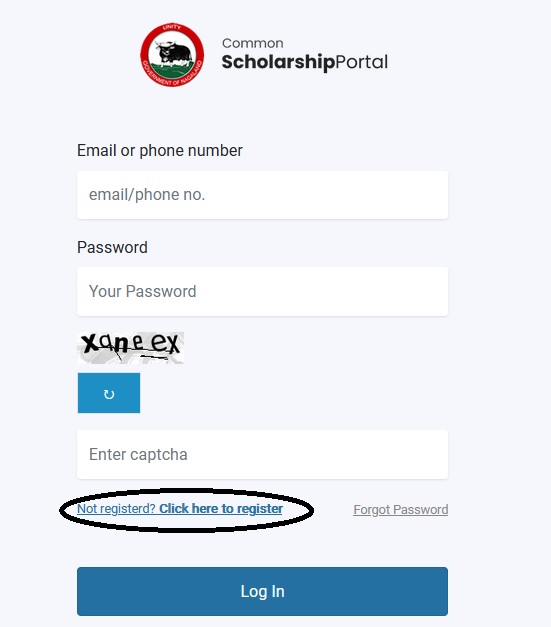The image size is (551, 627).
Task: Click the 'Not registerd?' link text
Action: [x=116, y=509]
